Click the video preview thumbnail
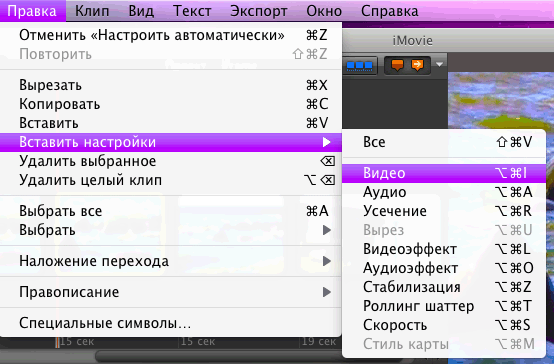Image resolution: width=554 pixels, height=364 pixels. click(501, 101)
